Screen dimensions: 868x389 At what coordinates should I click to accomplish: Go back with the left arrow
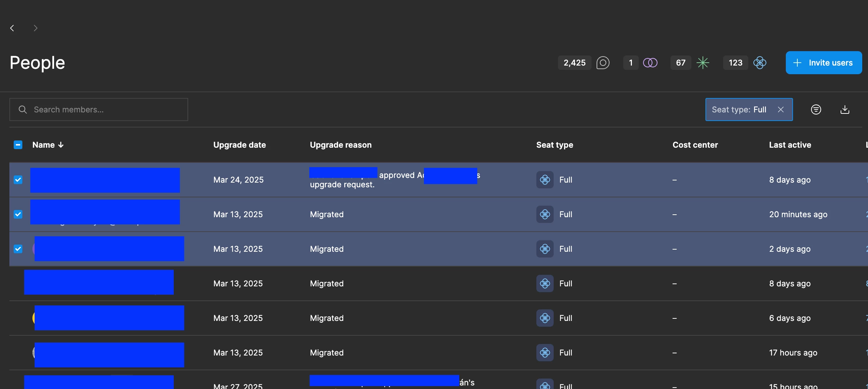12,28
